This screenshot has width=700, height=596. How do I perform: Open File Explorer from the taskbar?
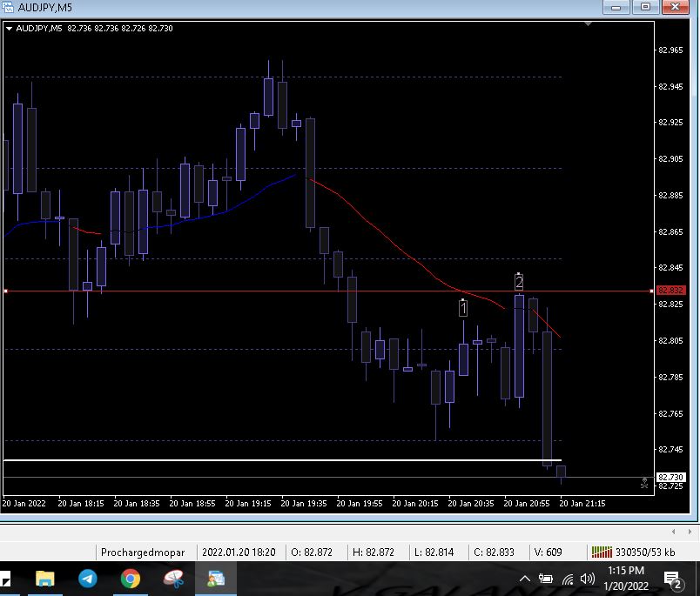coord(45,579)
